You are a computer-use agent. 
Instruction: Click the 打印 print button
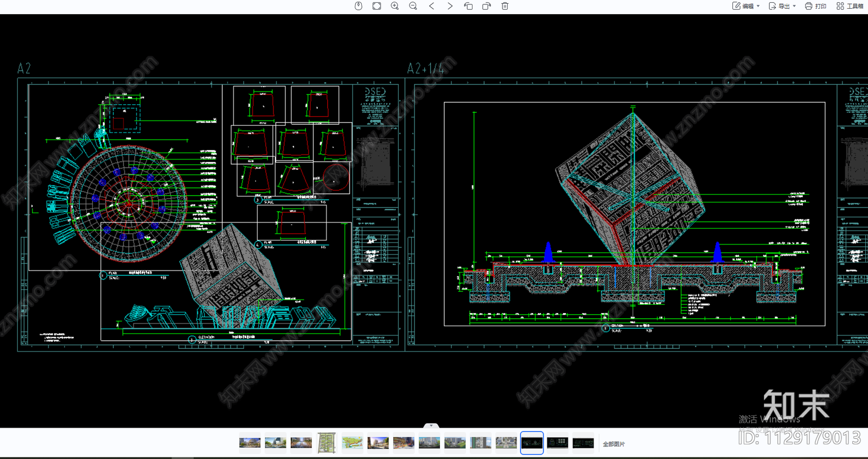pos(815,6)
